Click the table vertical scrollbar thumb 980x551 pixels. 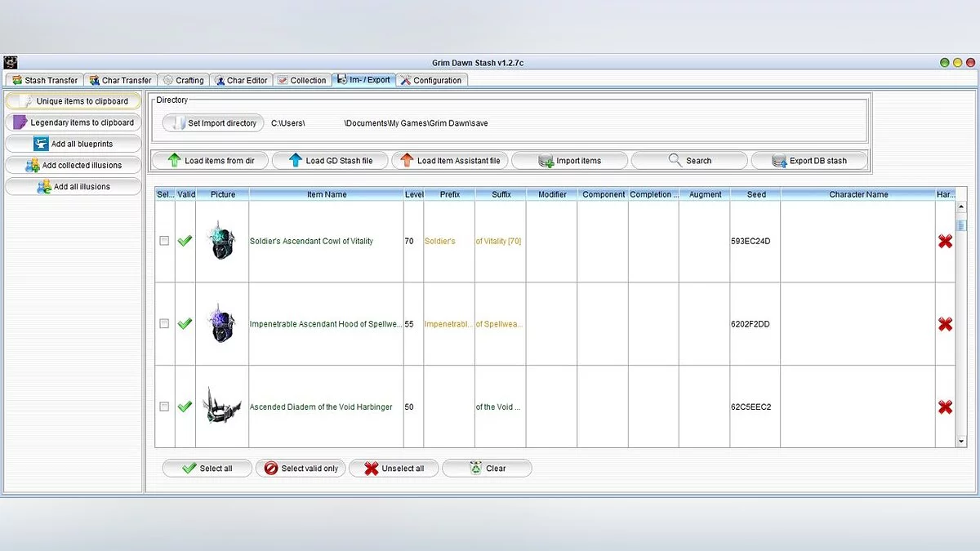pos(961,225)
